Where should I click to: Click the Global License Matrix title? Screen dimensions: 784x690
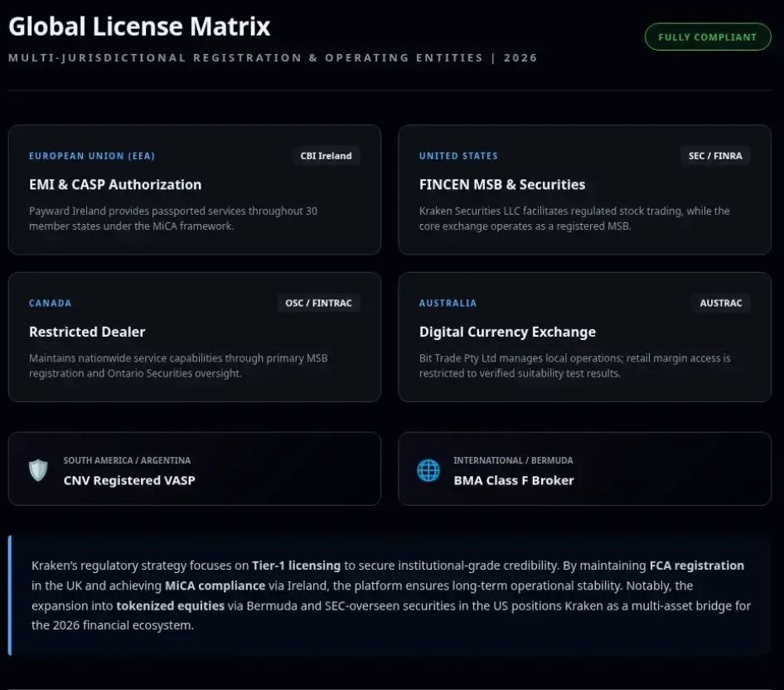(x=138, y=26)
